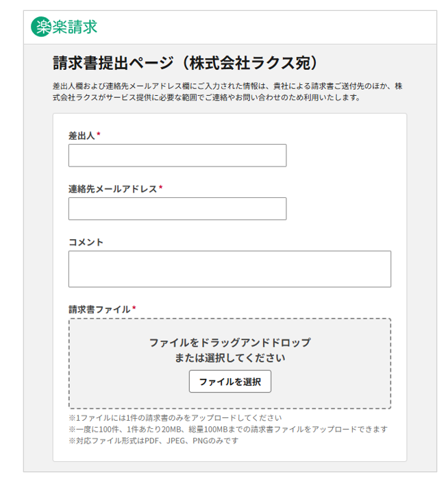Click the 楽請求 logo text in header
The width and height of the screenshot is (448, 481).
click(74, 27)
